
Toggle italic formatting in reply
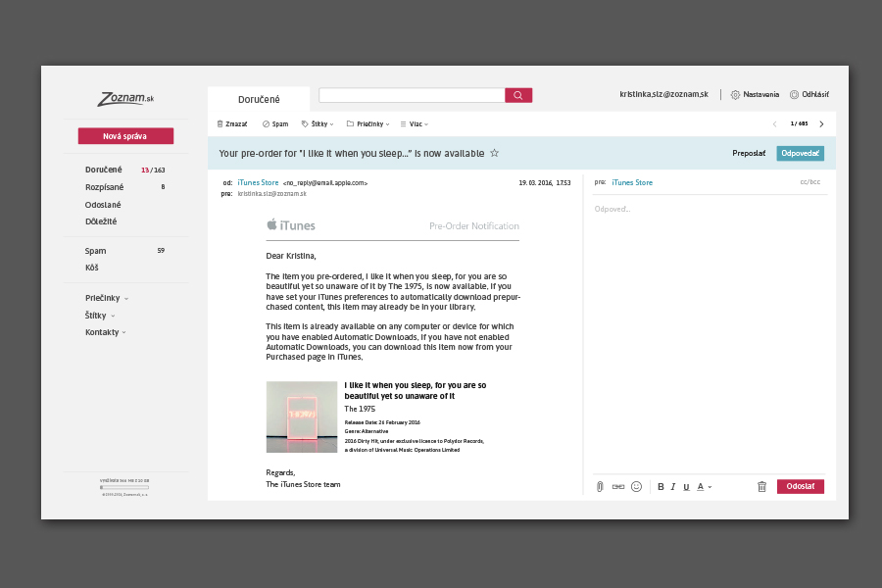pos(673,486)
